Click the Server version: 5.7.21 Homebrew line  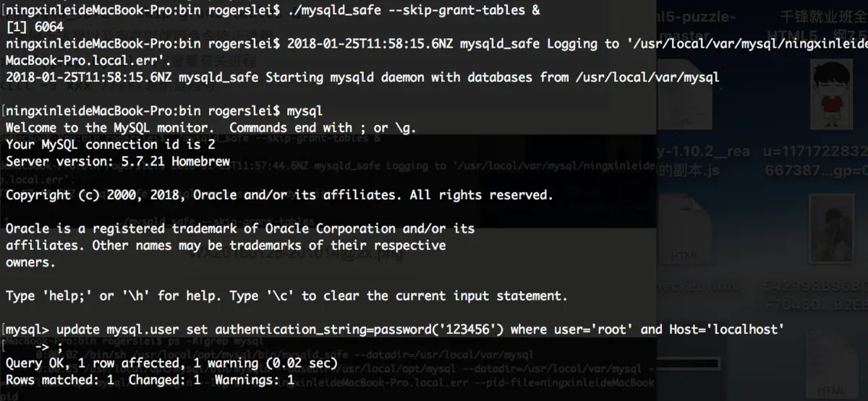(x=118, y=161)
